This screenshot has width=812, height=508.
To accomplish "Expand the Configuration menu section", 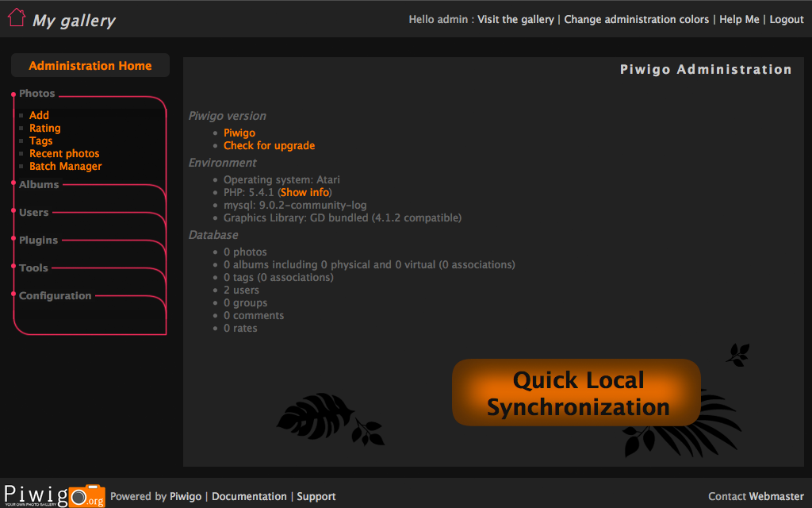I will point(56,296).
